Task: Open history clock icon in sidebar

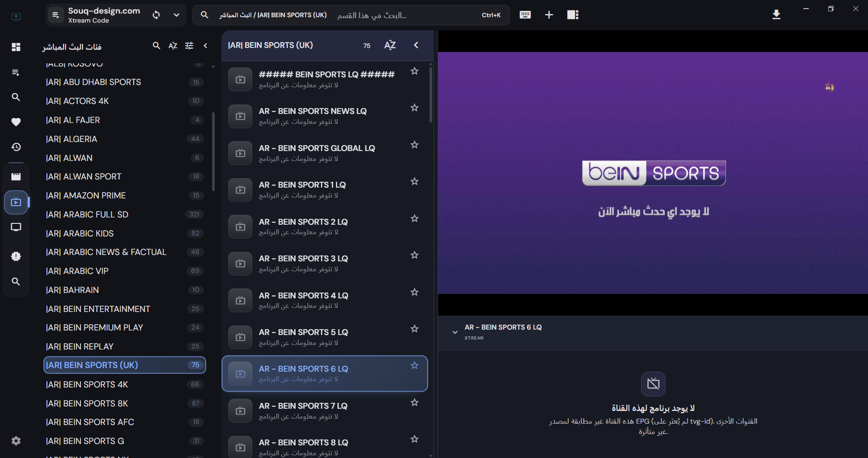Action: 16,147
